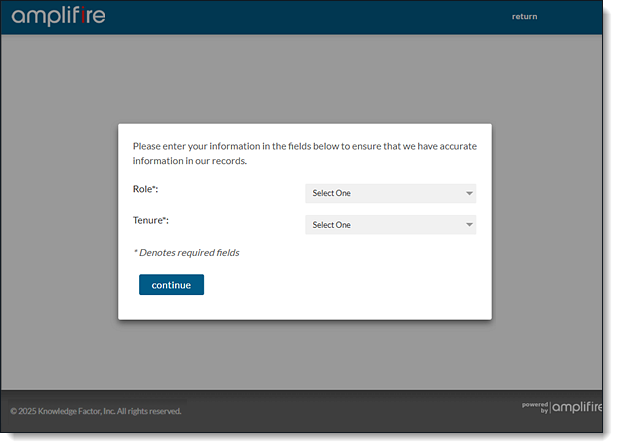The image size is (618, 448).
Task: Click the Role dropdown arrow
Action: point(469,193)
